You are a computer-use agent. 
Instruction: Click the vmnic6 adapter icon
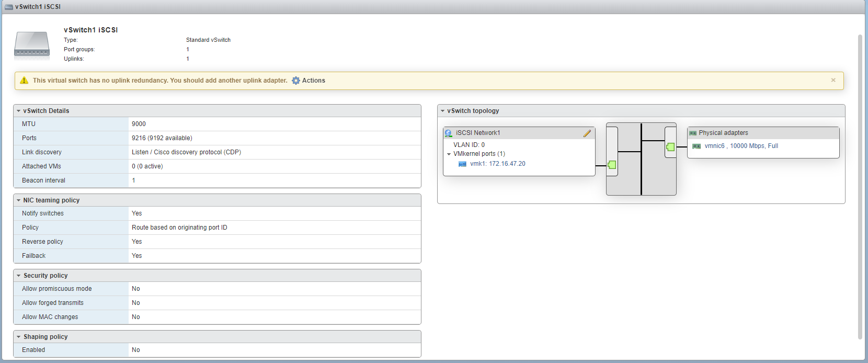[x=696, y=146]
